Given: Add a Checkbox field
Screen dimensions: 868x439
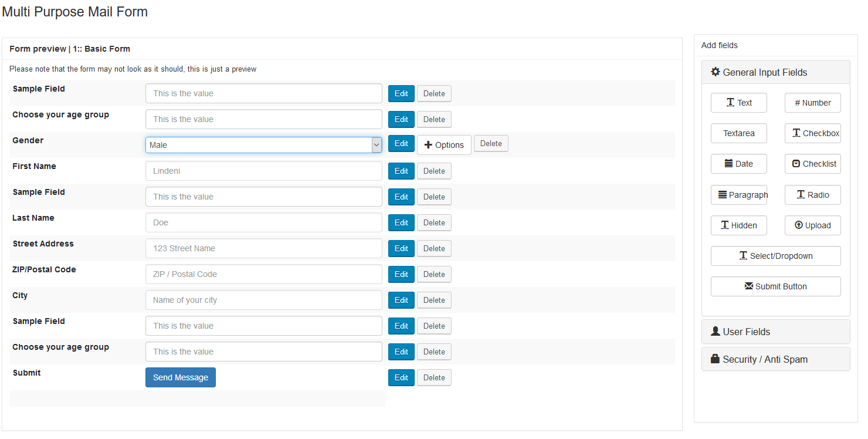Looking at the screenshot, I should (812, 133).
